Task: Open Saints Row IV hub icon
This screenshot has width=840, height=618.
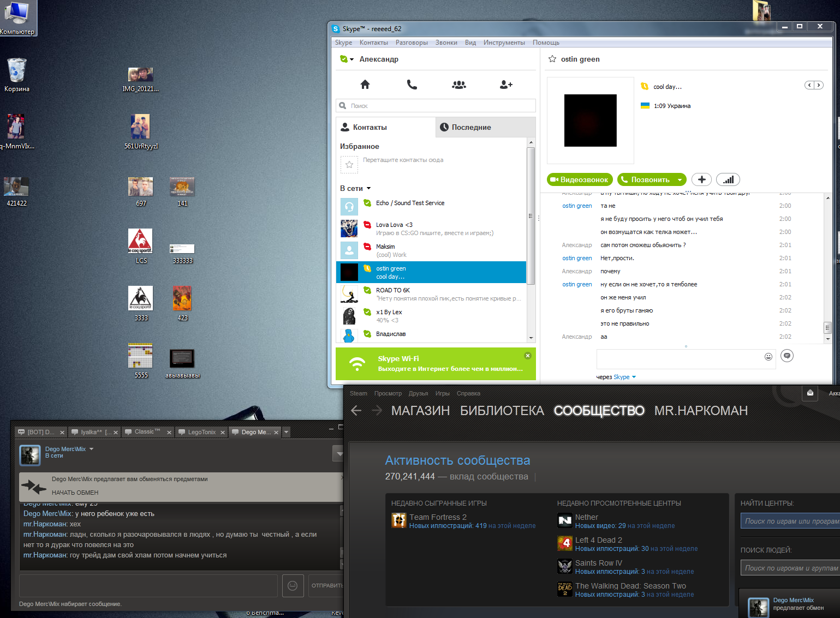Action: coord(564,566)
